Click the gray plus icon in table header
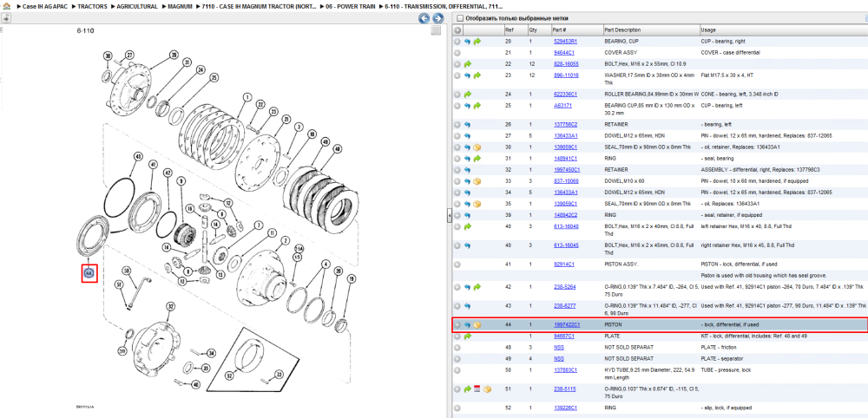The width and height of the screenshot is (868, 418). [x=457, y=29]
